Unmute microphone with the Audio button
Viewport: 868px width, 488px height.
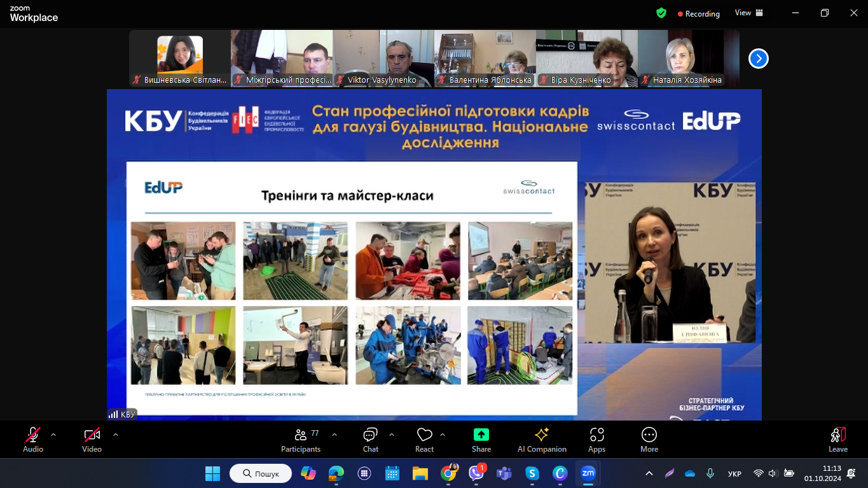click(x=33, y=439)
